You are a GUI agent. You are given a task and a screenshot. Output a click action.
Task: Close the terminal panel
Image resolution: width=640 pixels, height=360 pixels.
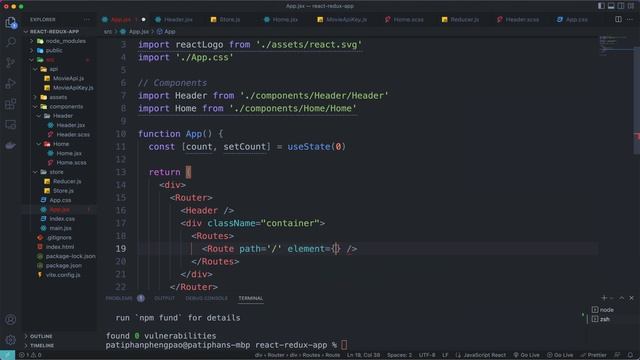[631, 298]
